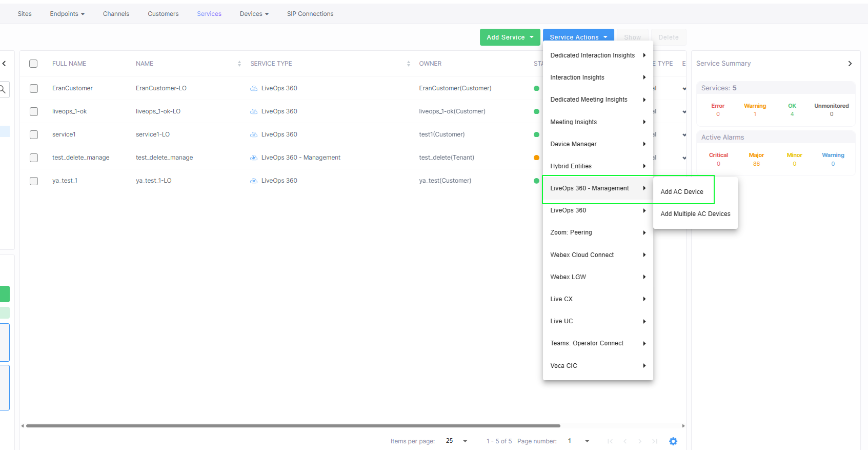Open the Add Service dropdown
The image size is (868, 450).
tap(510, 37)
